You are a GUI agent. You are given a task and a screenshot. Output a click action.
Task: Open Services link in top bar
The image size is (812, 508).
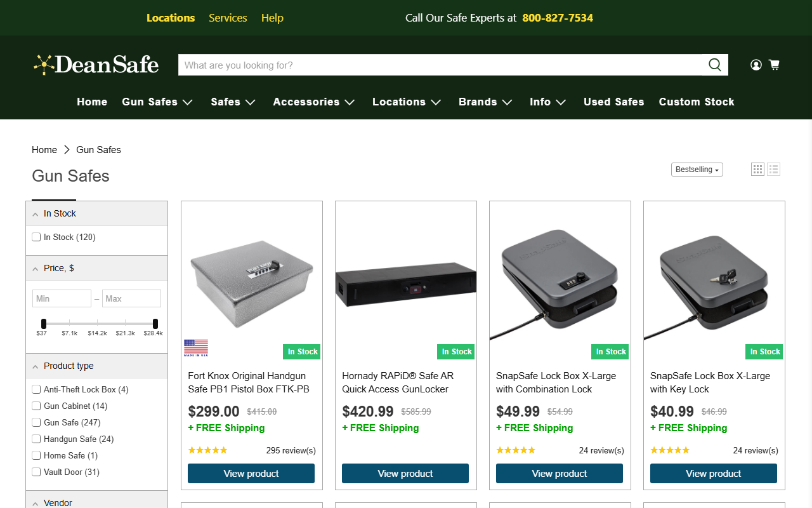(228, 18)
